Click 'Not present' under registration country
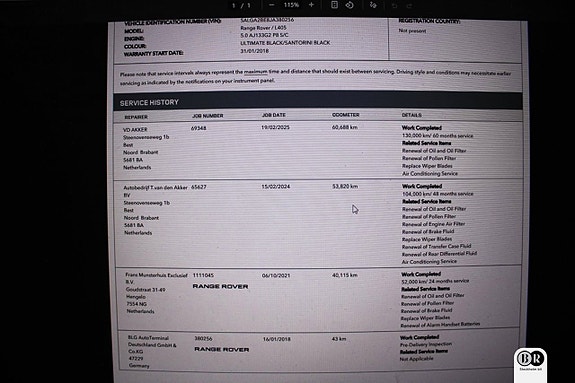The height and width of the screenshot is (383, 575). pos(412,31)
